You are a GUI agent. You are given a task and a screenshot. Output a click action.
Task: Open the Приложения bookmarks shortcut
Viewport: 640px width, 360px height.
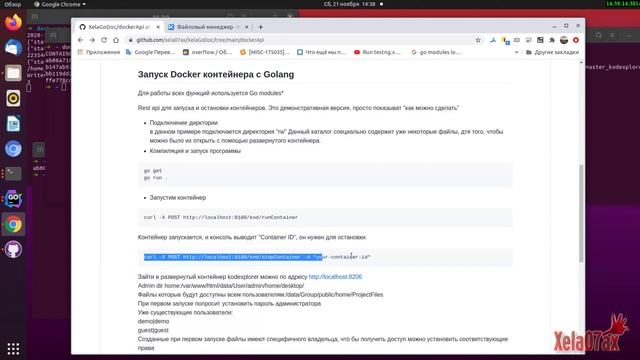click(99, 52)
